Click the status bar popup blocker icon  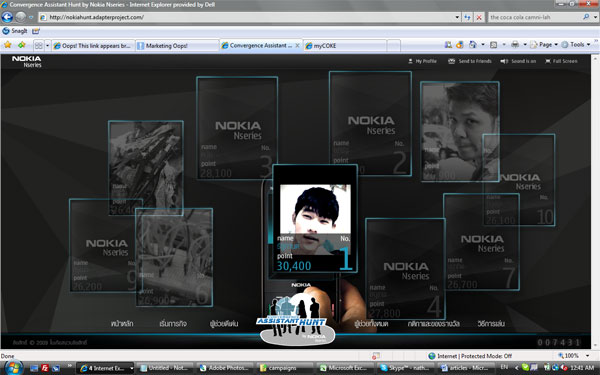tap(375, 356)
